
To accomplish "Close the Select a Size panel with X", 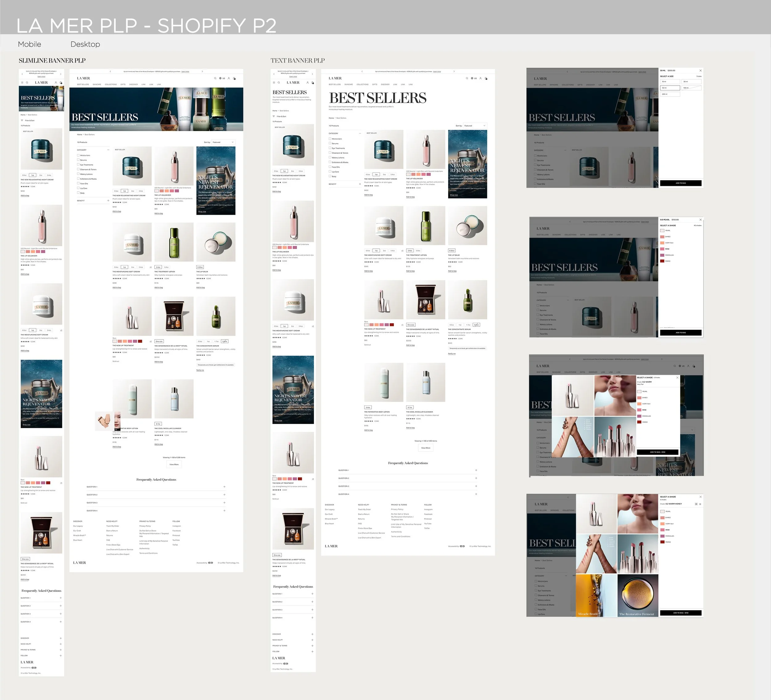I will [x=700, y=71].
